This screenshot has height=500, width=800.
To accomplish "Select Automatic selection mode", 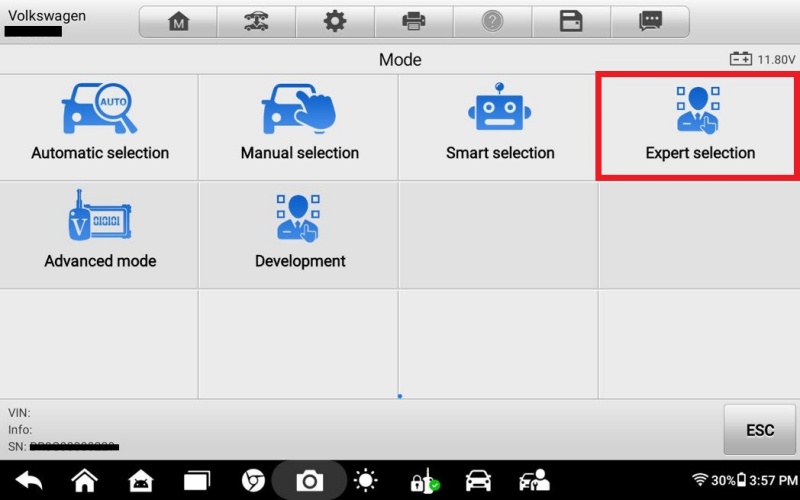I will (x=100, y=125).
